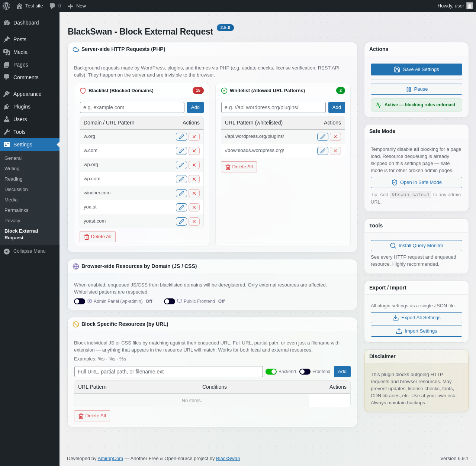This screenshot has height=466, width=476.
Task: Open the comments bubble in admin bar
Action: pyautogui.click(x=55, y=6)
